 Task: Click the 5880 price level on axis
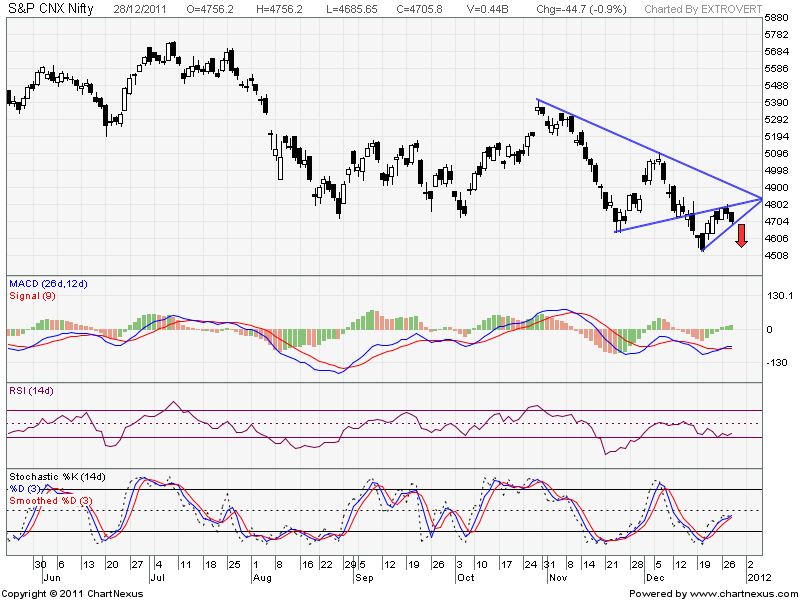point(777,19)
